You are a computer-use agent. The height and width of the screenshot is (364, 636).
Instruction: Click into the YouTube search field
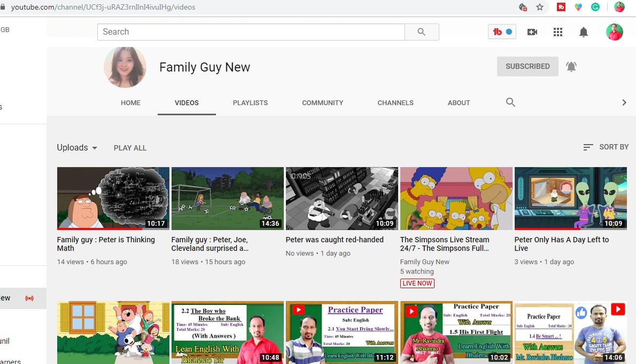[251, 32]
